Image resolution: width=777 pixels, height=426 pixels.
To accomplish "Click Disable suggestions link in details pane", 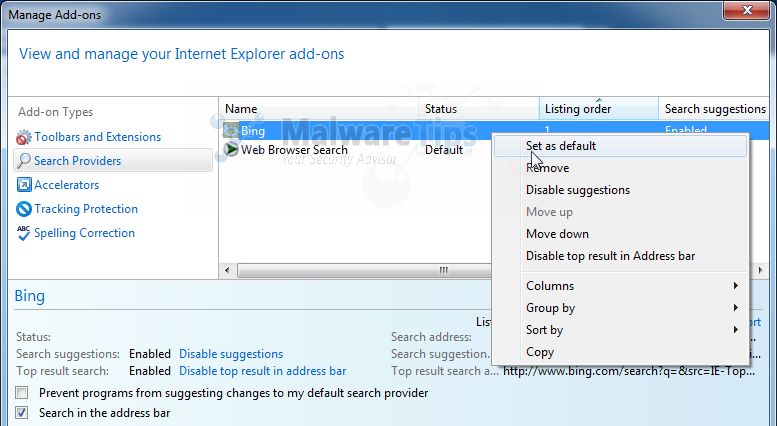I will tap(231, 354).
